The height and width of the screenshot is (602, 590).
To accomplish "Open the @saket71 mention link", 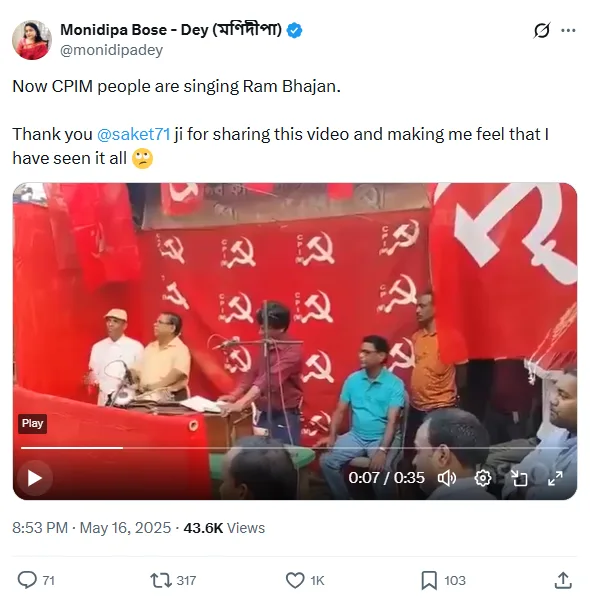I will tap(133, 134).
